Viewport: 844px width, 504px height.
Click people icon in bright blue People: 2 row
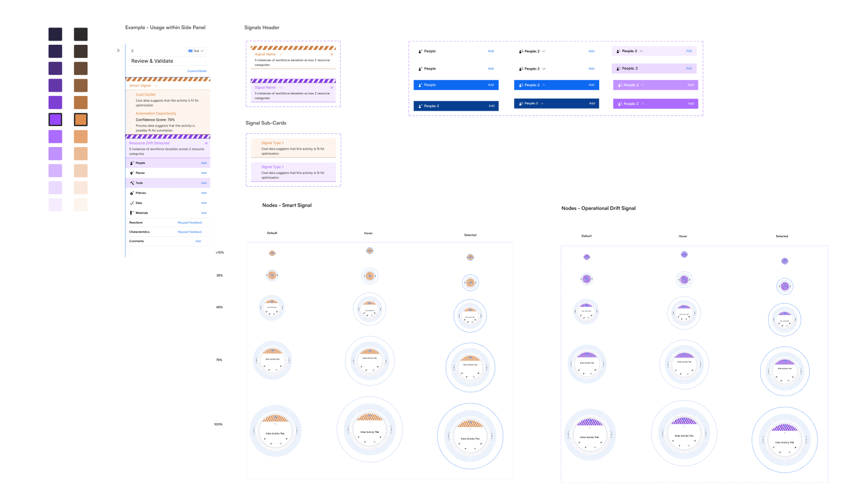(521, 85)
